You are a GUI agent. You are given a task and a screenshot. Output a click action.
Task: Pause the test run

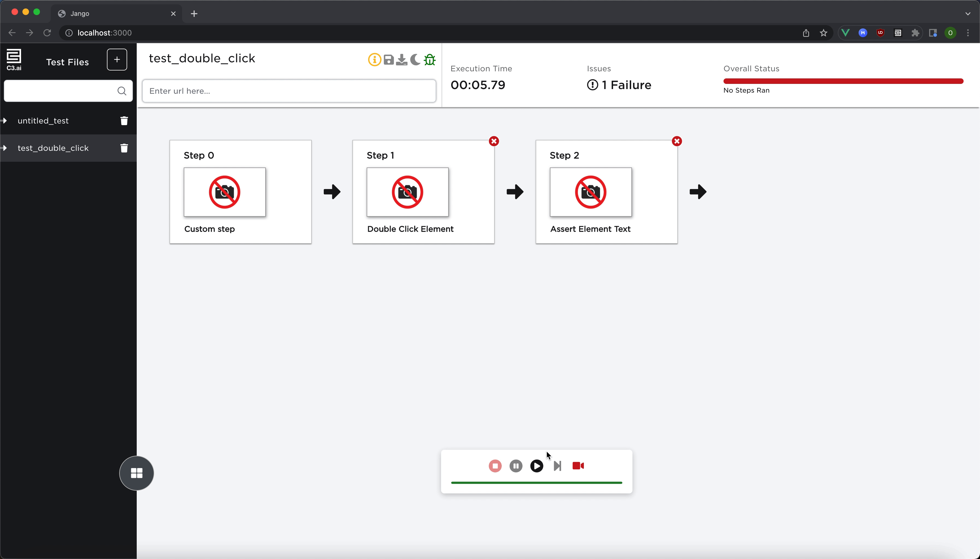click(x=515, y=465)
